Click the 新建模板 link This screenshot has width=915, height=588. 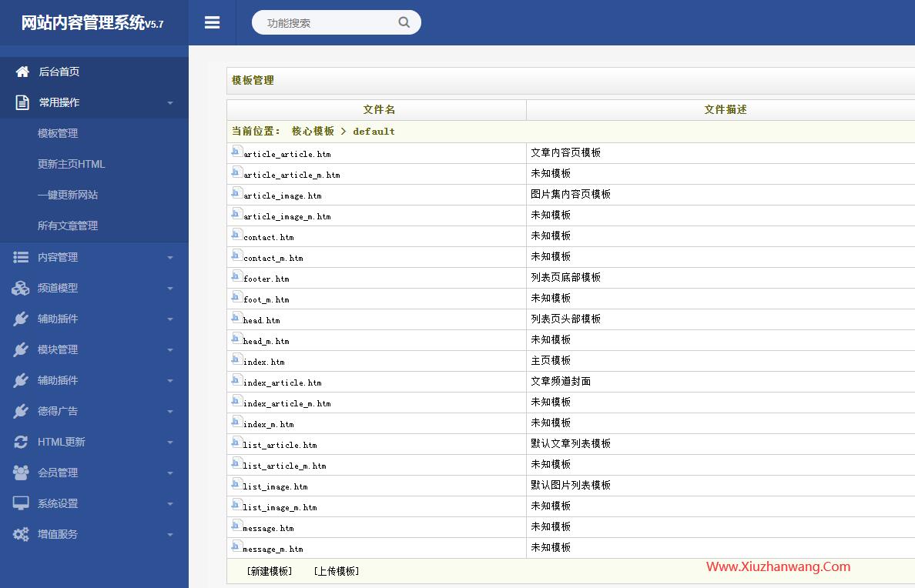(270, 571)
